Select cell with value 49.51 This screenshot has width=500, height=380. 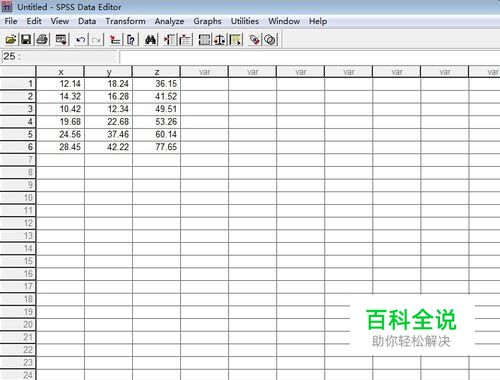(x=156, y=109)
